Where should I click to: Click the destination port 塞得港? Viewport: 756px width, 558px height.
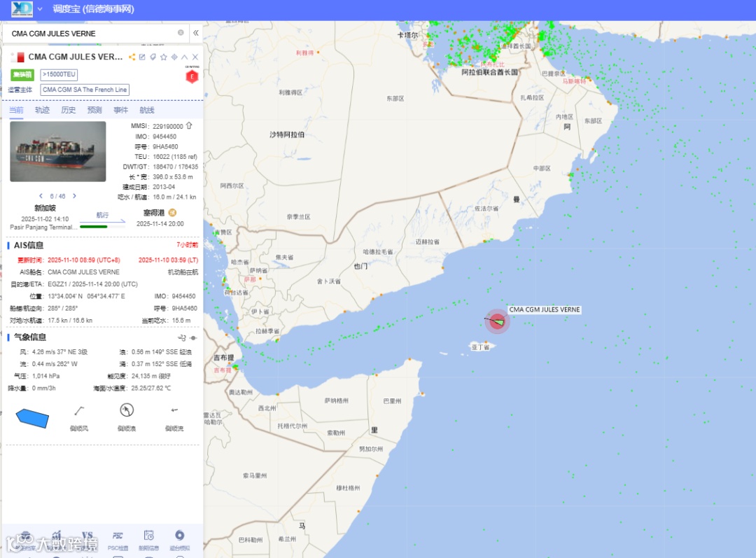click(x=154, y=213)
